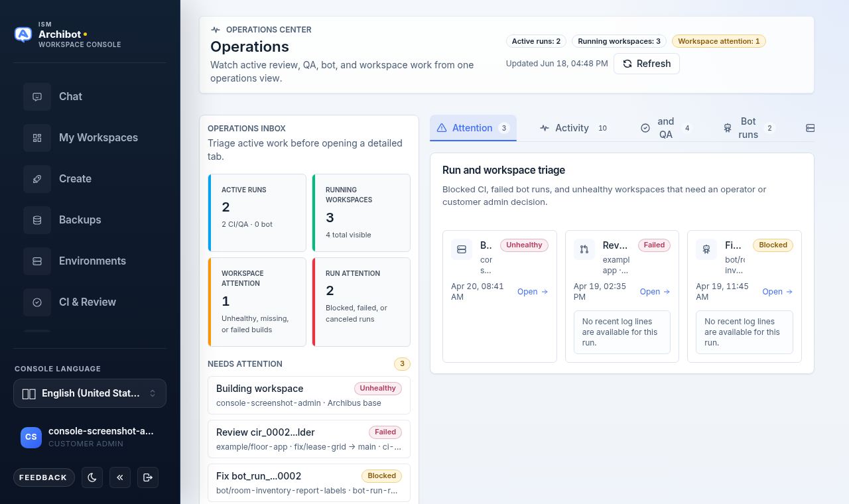Viewport: 849px width, 504px height.
Task: Click the Operations Center pulse icon
Action: 216,30
